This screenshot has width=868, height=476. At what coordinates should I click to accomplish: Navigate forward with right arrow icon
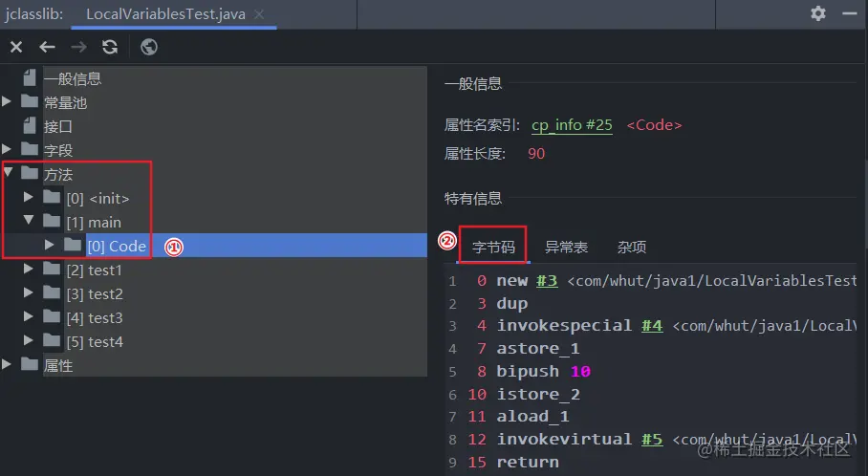(78, 47)
